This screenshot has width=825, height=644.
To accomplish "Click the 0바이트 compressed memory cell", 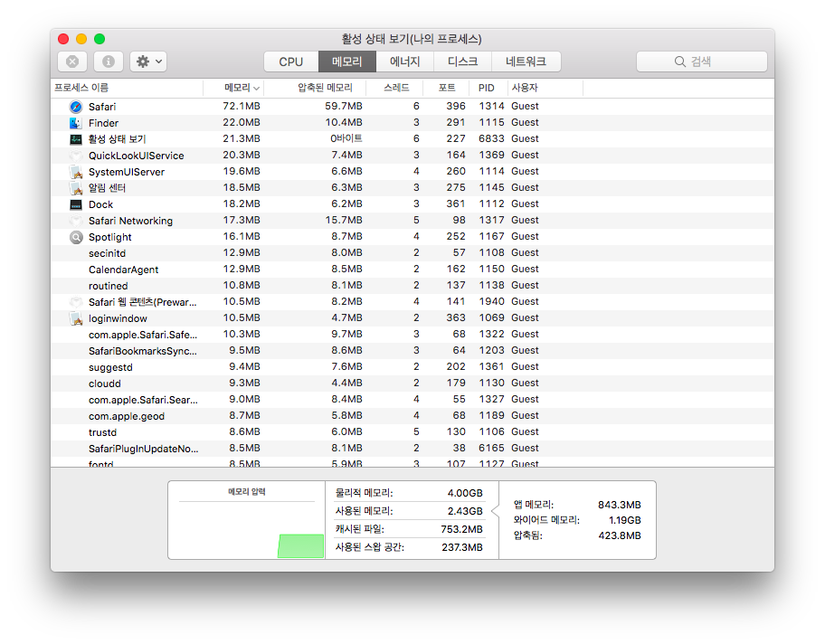I will [346, 138].
